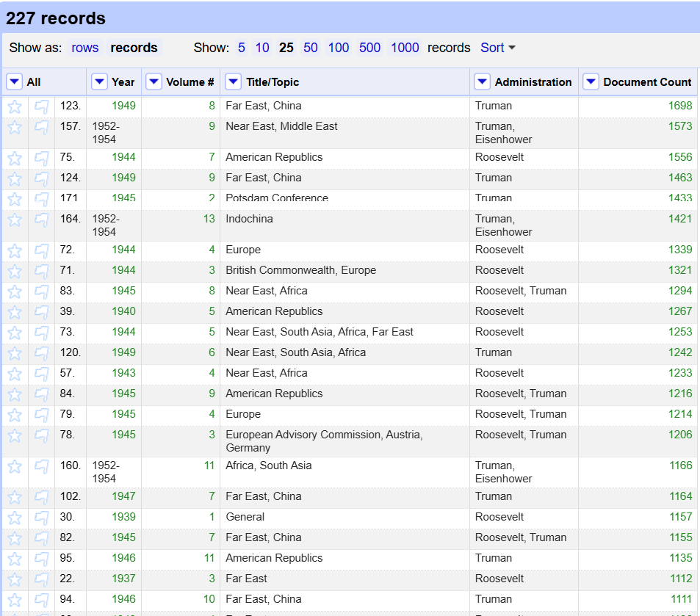Star the Far East, China 1949 record 123
This screenshot has width=700, height=616.
(15, 106)
